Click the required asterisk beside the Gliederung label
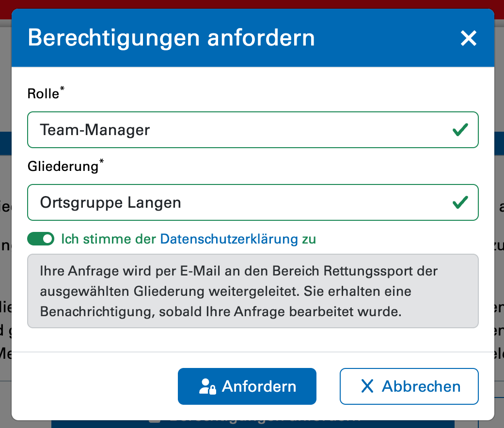Screen dimensions: 504x428 (101, 163)
